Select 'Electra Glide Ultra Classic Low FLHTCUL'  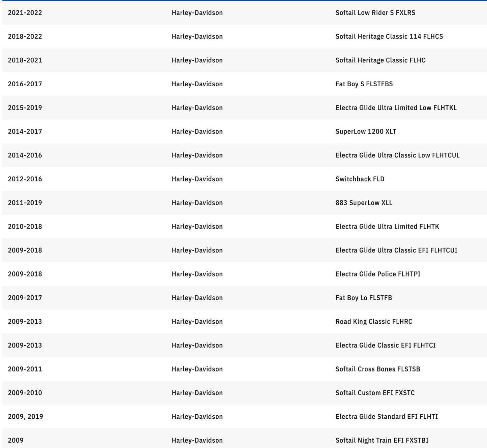(x=397, y=155)
